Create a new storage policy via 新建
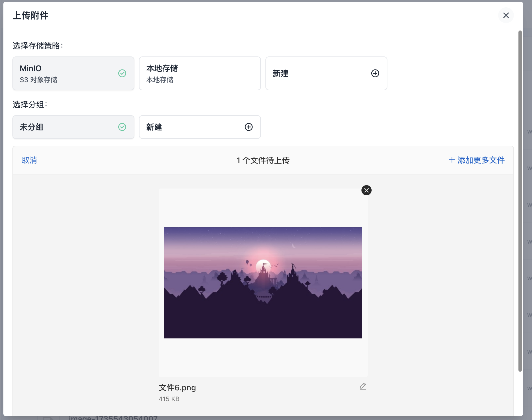Viewport: 532px width, 420px height. [x=326, y=73]
